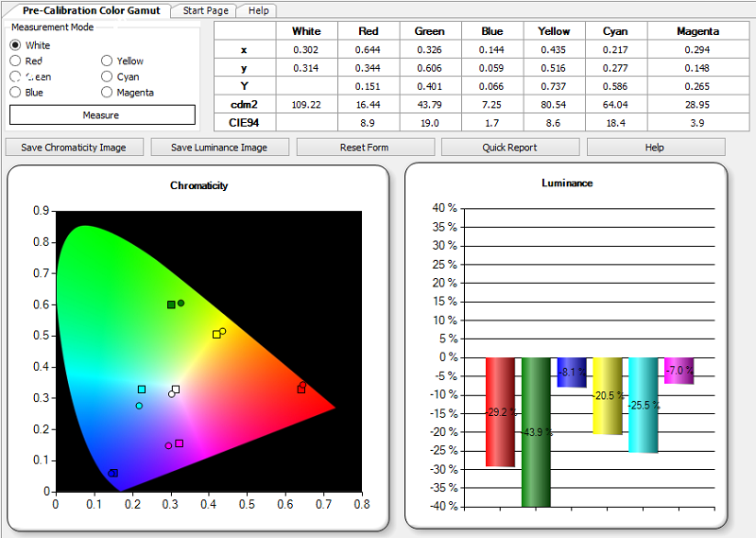Click the green luminance bar at -43.9%

(x=536, y=432)
